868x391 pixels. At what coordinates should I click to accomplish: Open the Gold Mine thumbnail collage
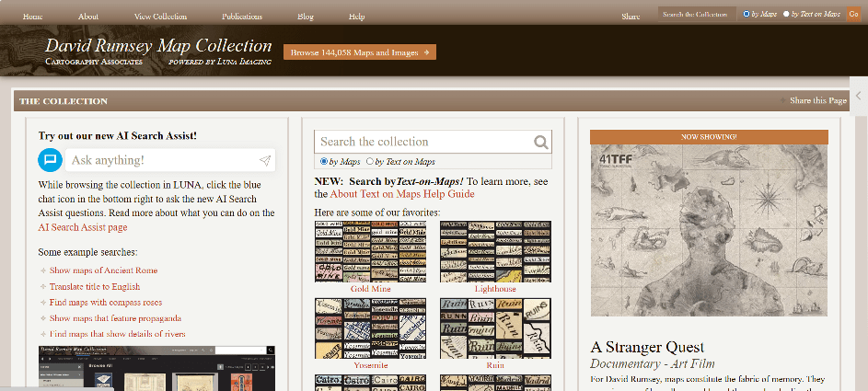370,251
